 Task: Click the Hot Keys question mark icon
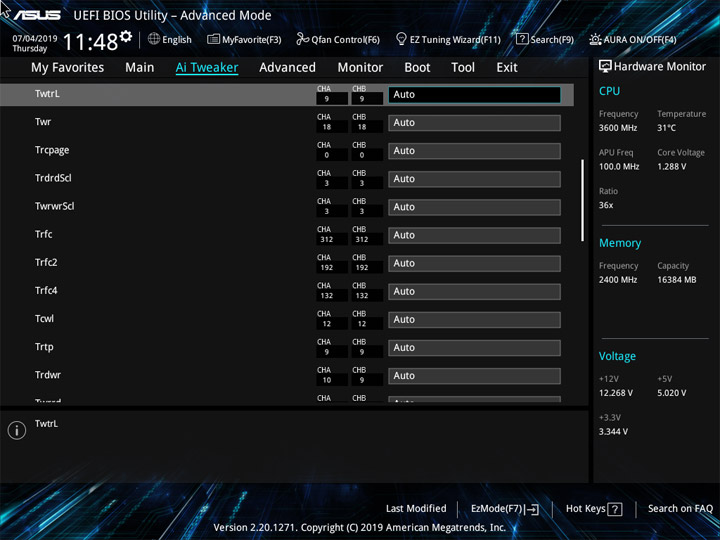pyautogui.click(x=614, y=509)
